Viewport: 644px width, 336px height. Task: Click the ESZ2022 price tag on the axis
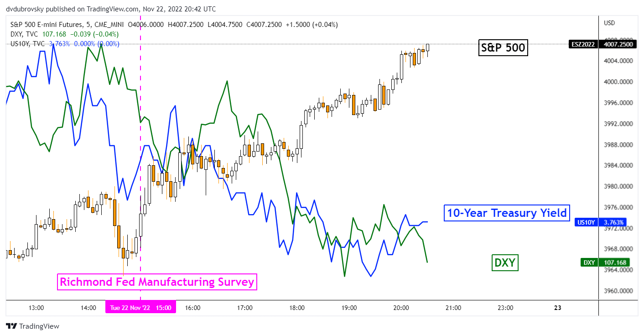tap(583, 44)
